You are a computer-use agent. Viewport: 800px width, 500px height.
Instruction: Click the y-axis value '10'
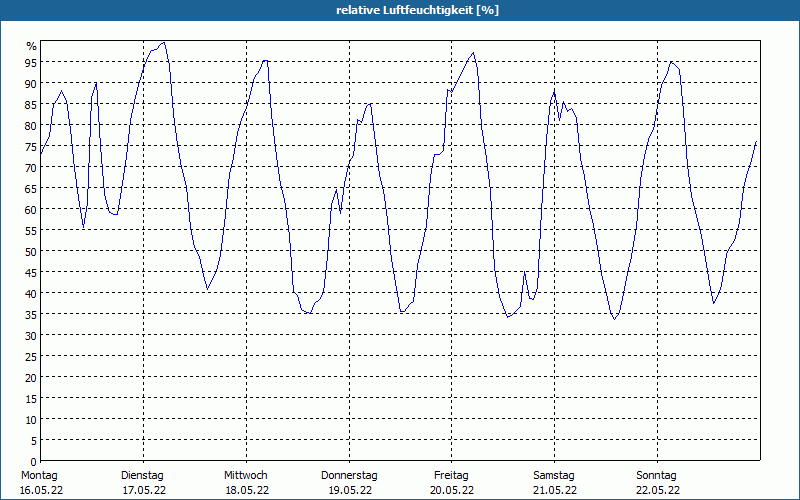tap(31, 420)
